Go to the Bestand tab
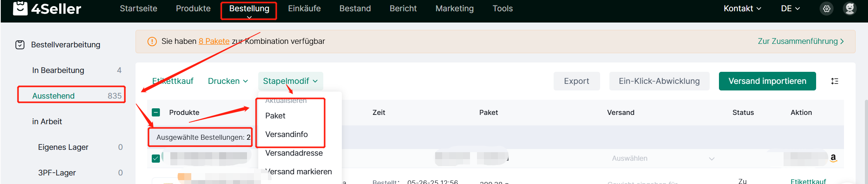 [355, 9]
